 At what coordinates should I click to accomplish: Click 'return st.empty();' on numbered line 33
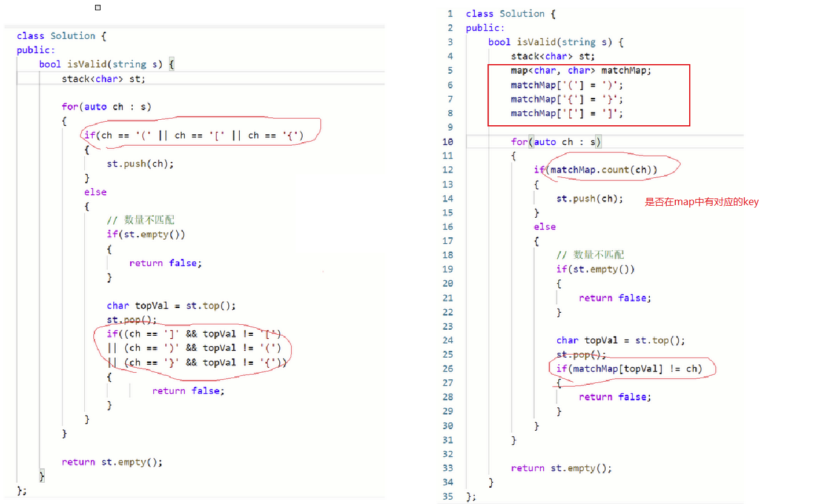(x=561, y=468)
